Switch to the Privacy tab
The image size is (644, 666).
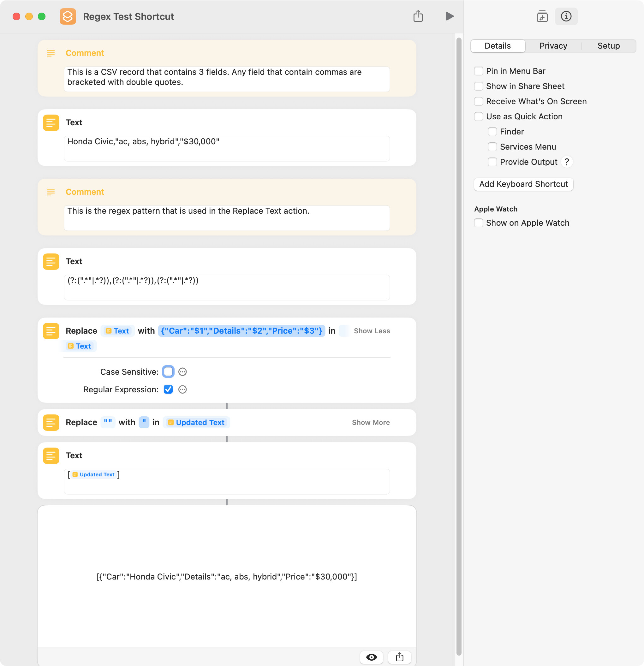point(553,46)
